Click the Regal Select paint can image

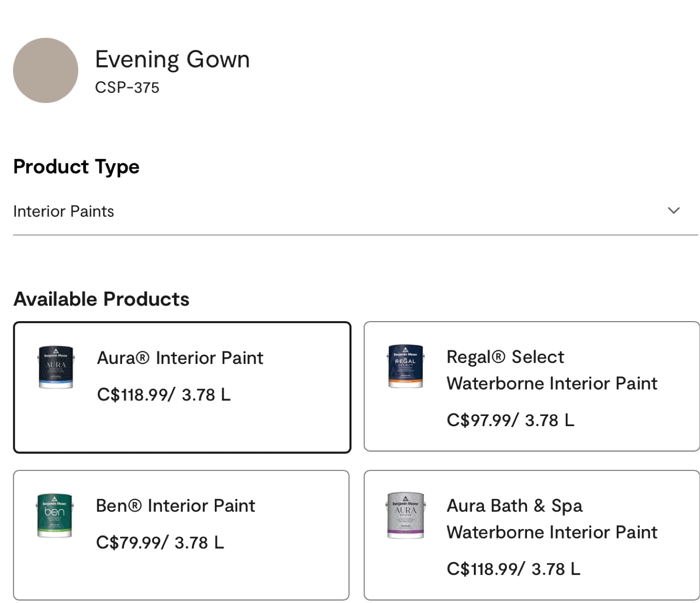[405, 366]
